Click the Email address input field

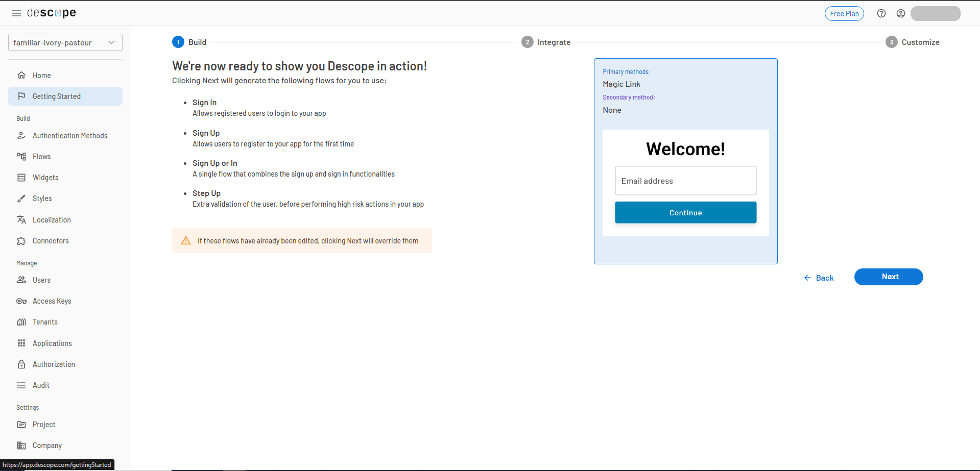pos(685,181)
